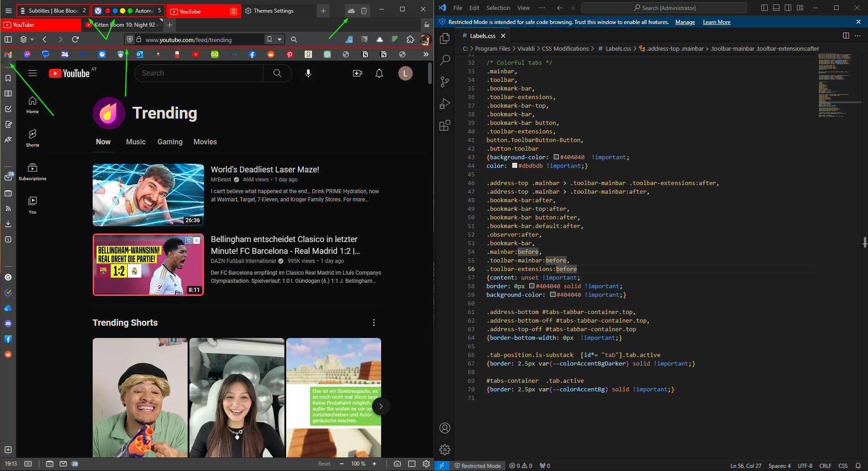Select the Music trending tab
Screen dimensions: 868x471
(136, 142)
